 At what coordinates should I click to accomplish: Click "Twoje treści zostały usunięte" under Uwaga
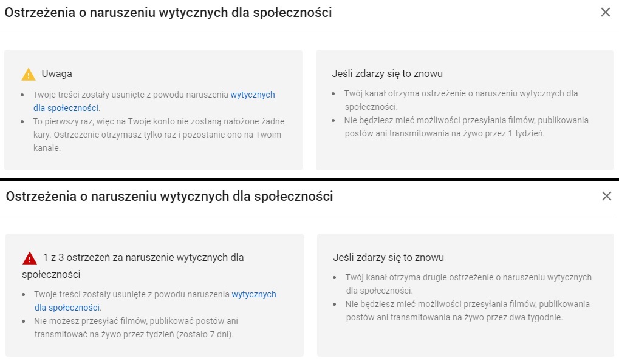131,95
